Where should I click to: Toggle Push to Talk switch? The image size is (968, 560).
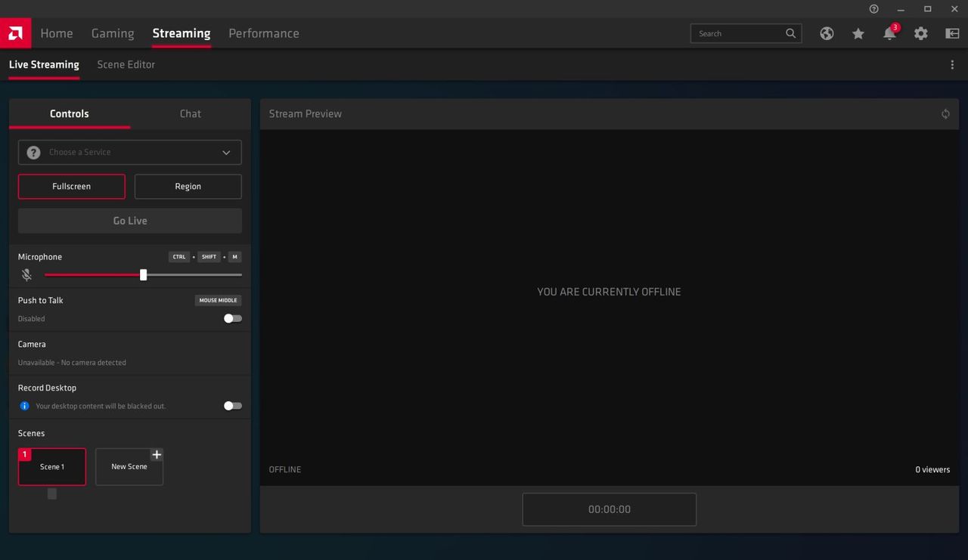coord(233,318)
